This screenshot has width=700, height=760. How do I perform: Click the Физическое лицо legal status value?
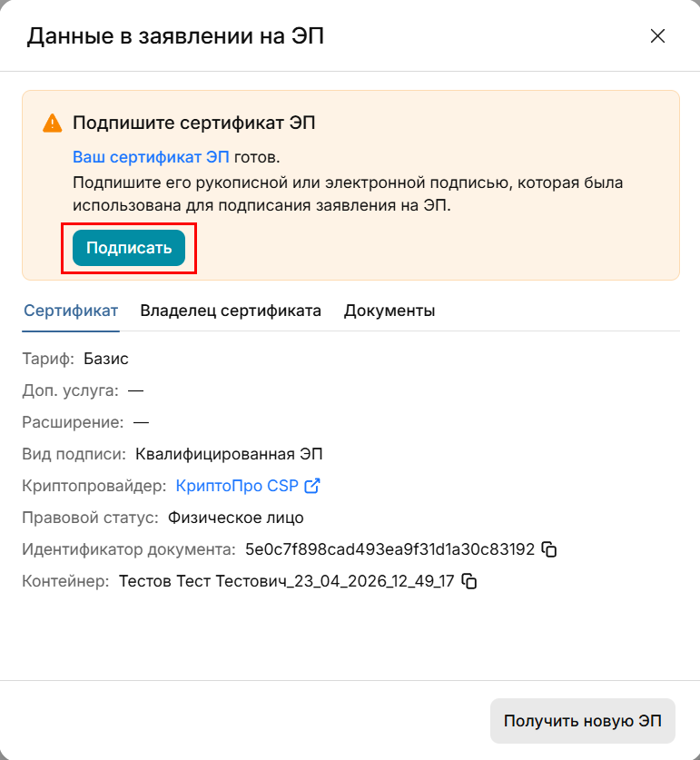235,518
